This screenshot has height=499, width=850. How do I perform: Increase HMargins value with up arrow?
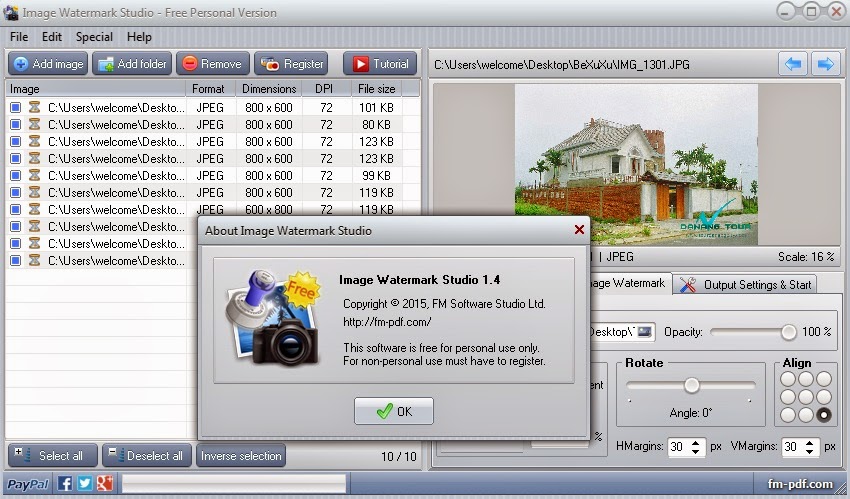(696, 442)
